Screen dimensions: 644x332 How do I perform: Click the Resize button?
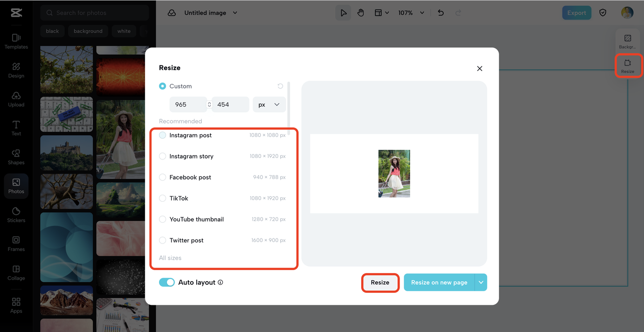380,282
